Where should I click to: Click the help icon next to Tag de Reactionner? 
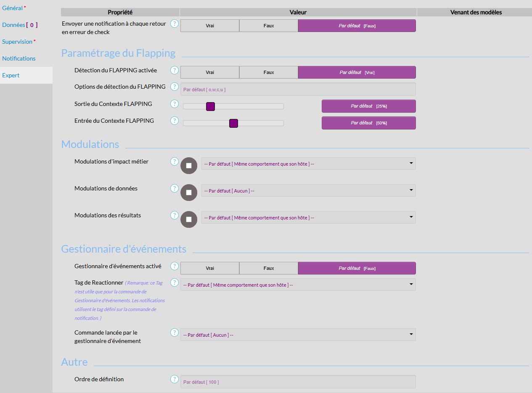coord(175,282)
